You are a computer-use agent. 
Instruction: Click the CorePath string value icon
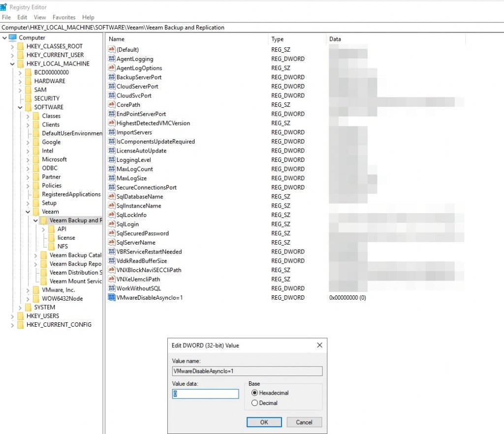pos(112,104)
